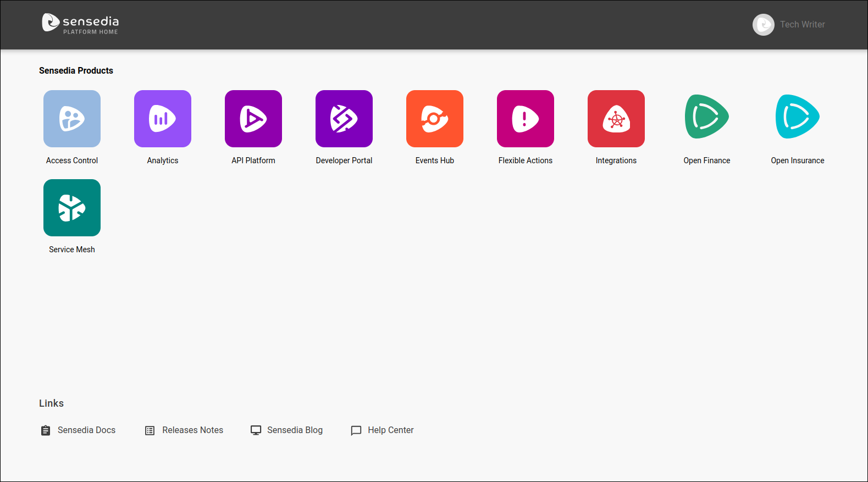Click the user avatar icon
This screenshot has width=868, height=482.
764,25
